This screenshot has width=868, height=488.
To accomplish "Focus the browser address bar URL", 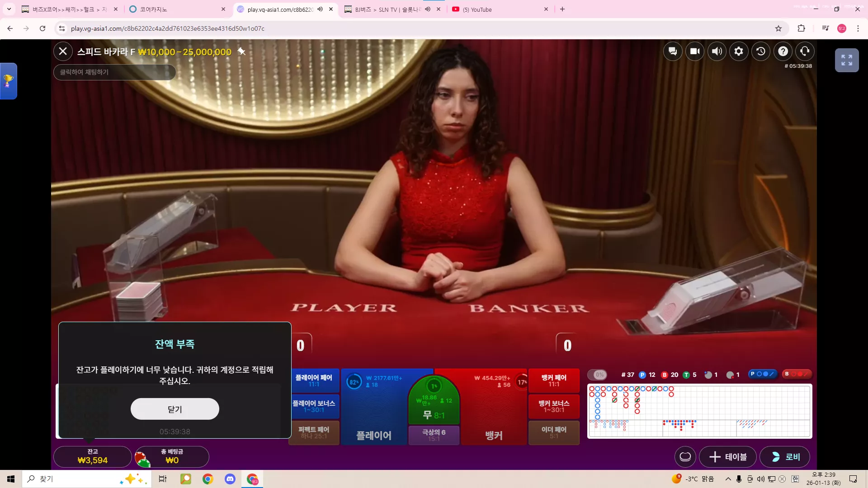I will pyautogui.click(x=168, y=28).
